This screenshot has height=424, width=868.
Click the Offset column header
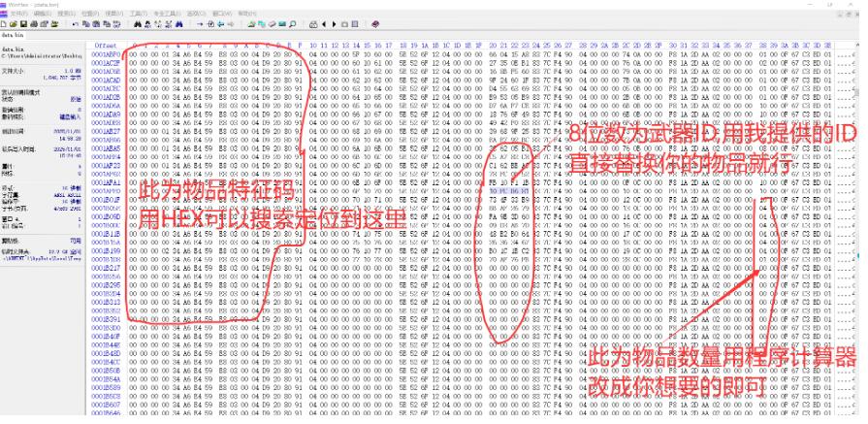coord(105,45)
